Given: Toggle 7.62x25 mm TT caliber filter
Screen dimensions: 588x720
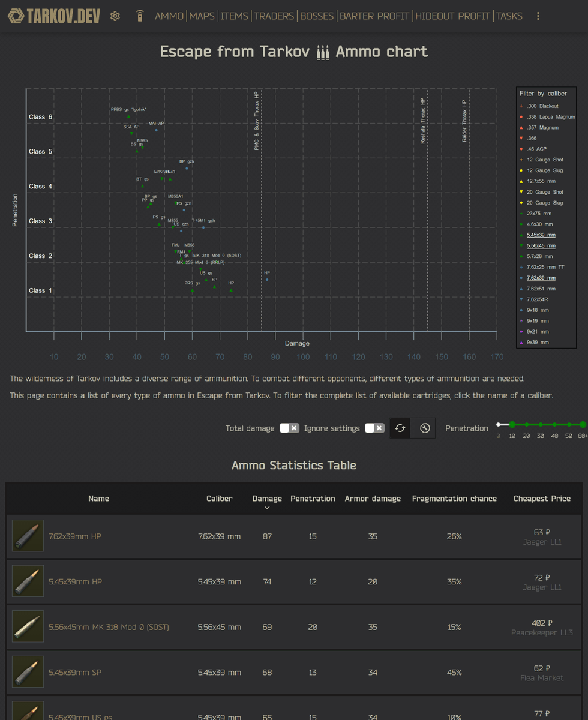Looking at the screenshot, I should click(x=545, y=267).
